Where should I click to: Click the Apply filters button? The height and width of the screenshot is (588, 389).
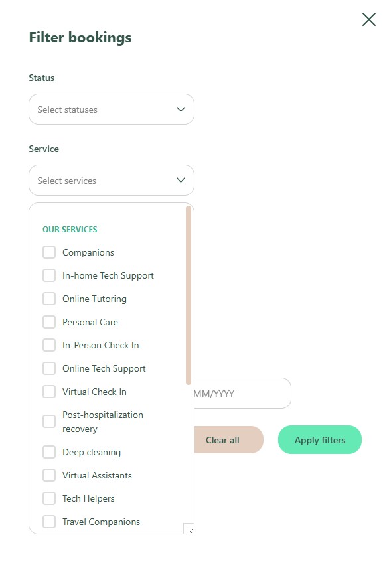(320, 440)
